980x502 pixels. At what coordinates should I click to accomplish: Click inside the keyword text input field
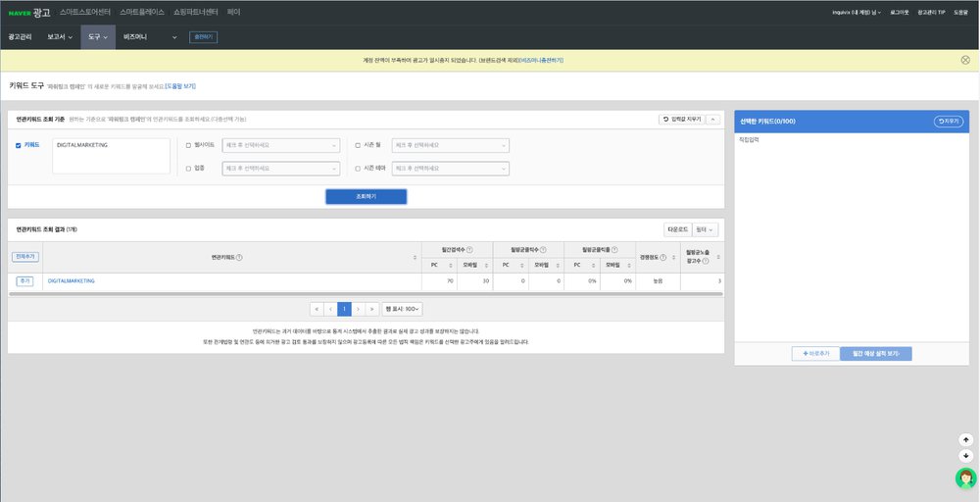click(x=111, y=156)
